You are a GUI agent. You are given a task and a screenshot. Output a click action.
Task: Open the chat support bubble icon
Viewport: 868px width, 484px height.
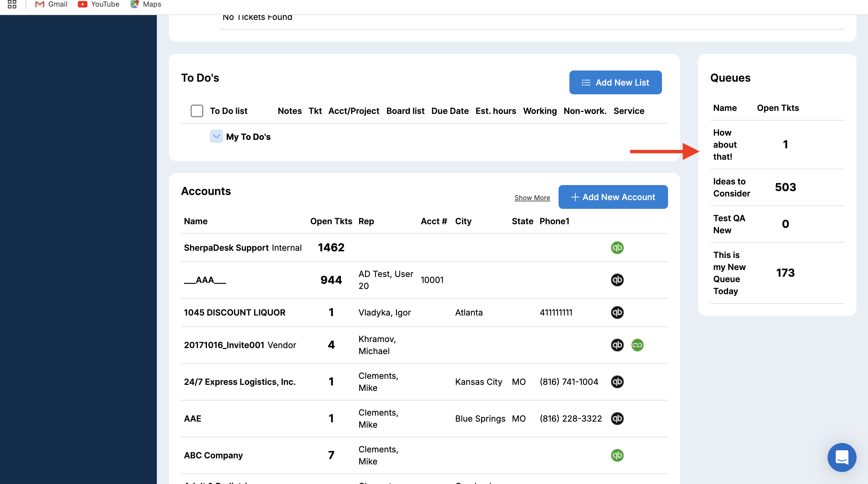tap(841, 457)
